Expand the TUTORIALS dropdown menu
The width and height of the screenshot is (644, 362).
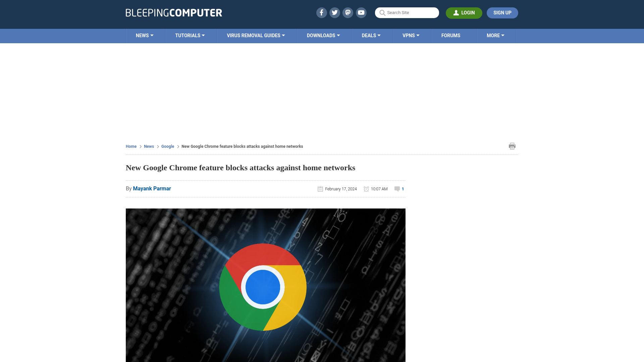click(190, 36)
